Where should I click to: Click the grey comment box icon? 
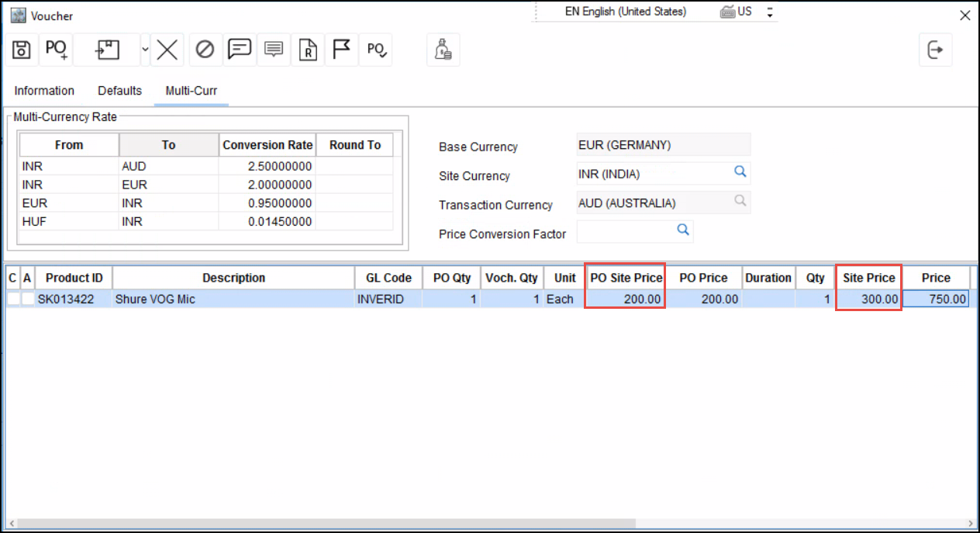(273, 50)
